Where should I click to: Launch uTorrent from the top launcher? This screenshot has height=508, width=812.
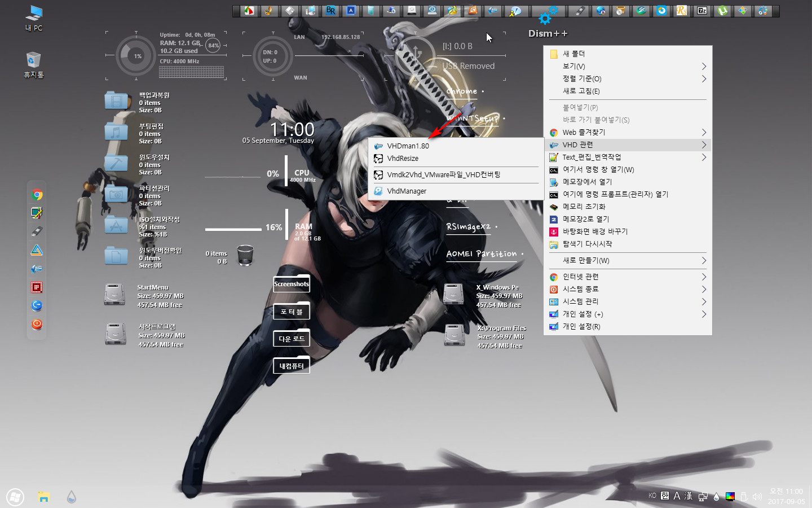pos(722,10)
